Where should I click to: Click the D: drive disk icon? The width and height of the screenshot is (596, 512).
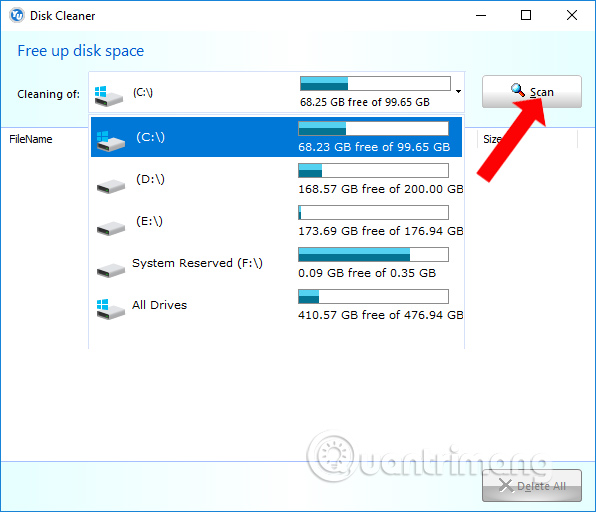tap(111, 186)
